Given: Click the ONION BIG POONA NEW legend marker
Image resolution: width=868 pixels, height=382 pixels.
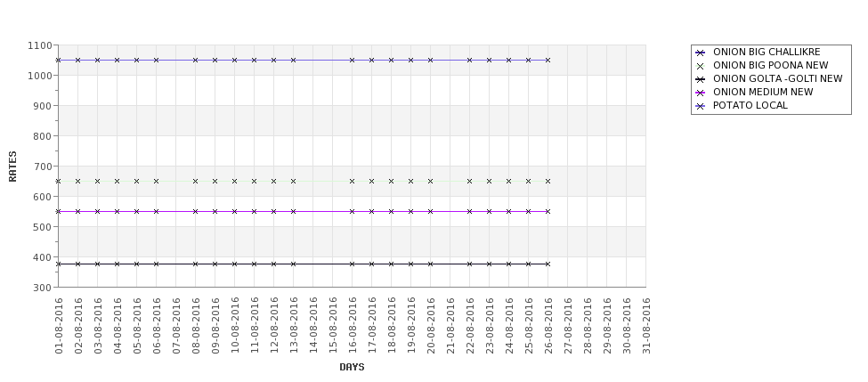Looking at the screenshot, I should pos(701,66).
